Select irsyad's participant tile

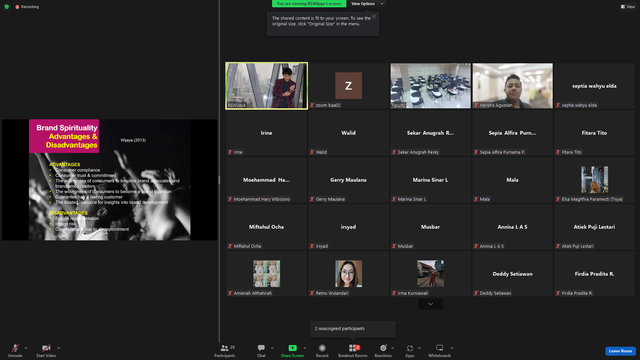(348, 227)
